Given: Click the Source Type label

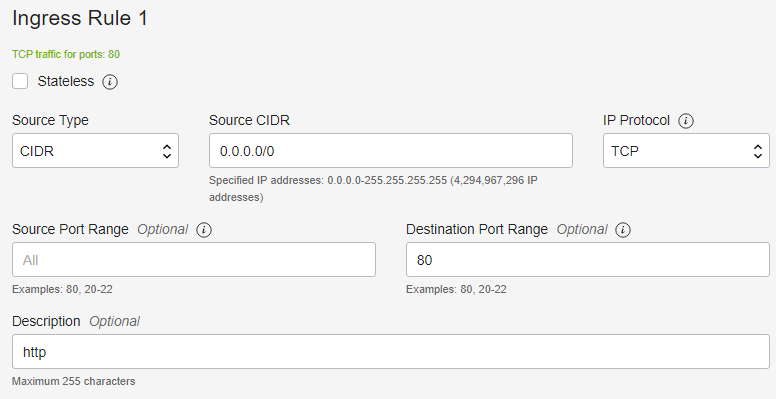Looking at the screenshot, I should click(50, 120).
